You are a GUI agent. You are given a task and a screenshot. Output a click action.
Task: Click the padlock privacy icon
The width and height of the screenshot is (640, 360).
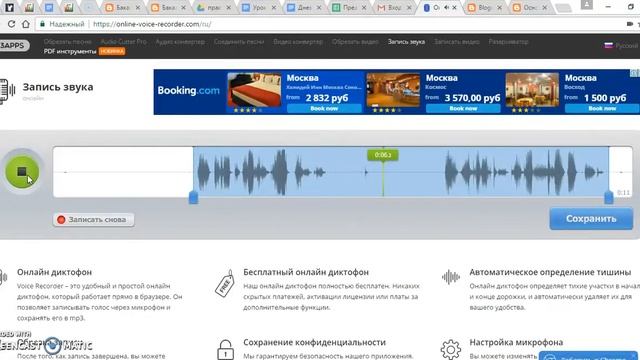(x=225, y=350)
